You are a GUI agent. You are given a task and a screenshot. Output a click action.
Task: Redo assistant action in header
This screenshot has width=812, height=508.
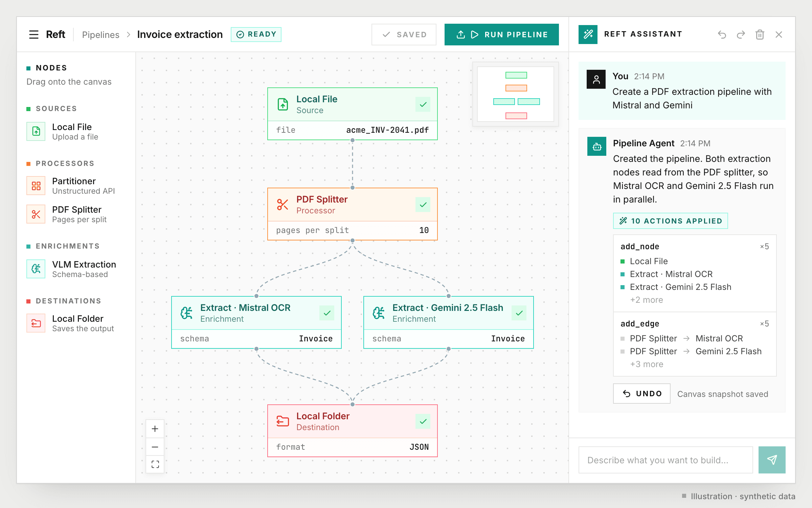[x=741, y=35]
